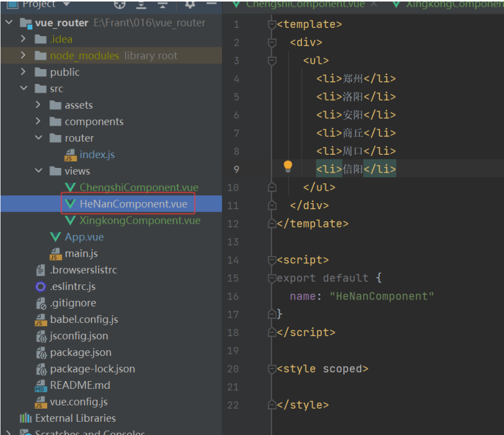The image size is (504, 435).
Task: Click the External Libraries icon
Action: click(x=26, y=418)
